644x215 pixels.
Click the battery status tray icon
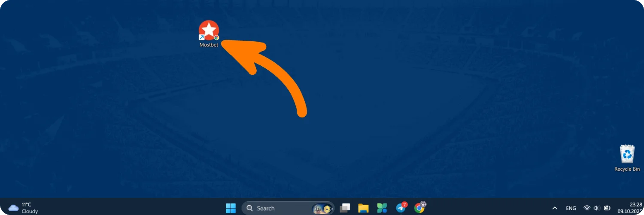(x=607, y=208)
